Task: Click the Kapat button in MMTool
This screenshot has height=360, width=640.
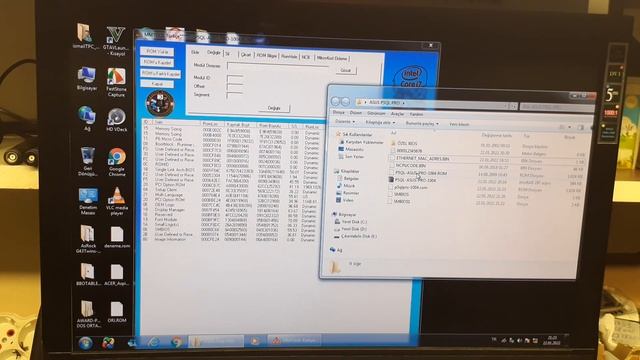Action: click(157, 84)
